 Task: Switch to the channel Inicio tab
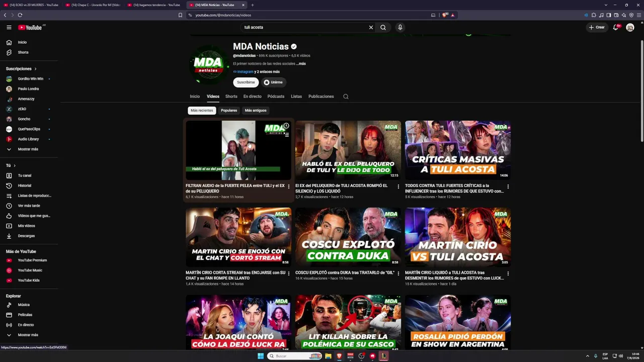coord(195,97)
